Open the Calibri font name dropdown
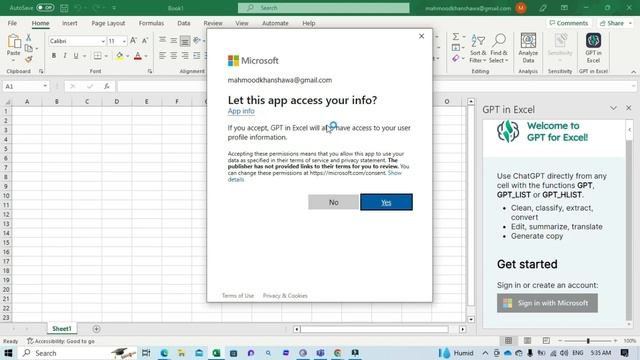The width and height of the screenshot is (640, 360). (103, 41)
